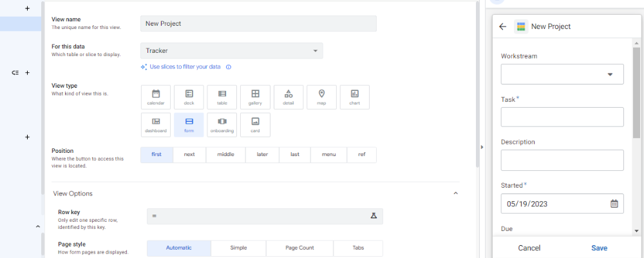The height and width of the screenshot is (258, 644).
Task: Click the topmost plus icon in left sidebar
Action: pyautogui.click(x=28, y=8)
